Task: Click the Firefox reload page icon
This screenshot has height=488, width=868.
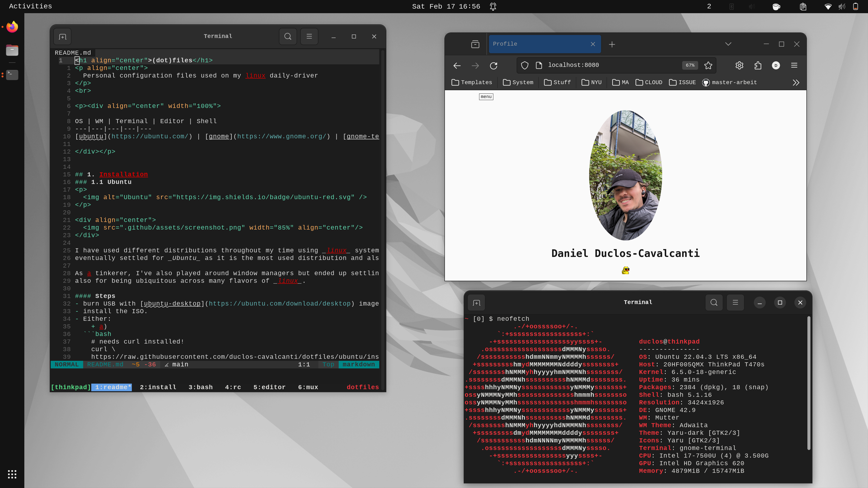Action: click(494, 66)
